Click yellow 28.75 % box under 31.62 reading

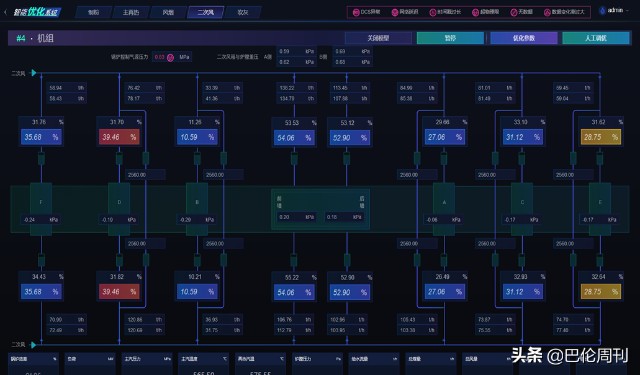(x=600, y=137)
